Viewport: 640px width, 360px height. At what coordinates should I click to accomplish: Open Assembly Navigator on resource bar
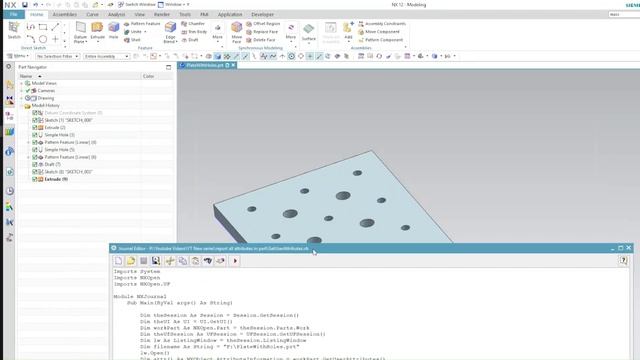pos(9,85)
